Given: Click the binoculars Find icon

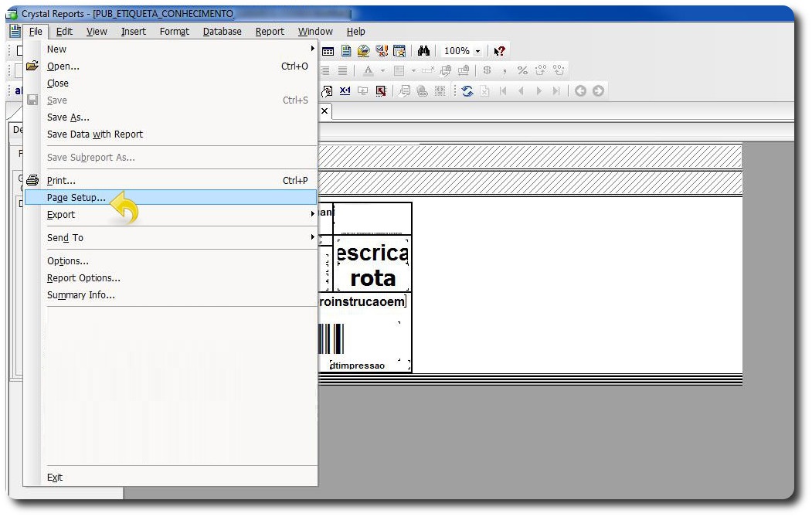Looking at the screenshot, I should tap(423, 51).
